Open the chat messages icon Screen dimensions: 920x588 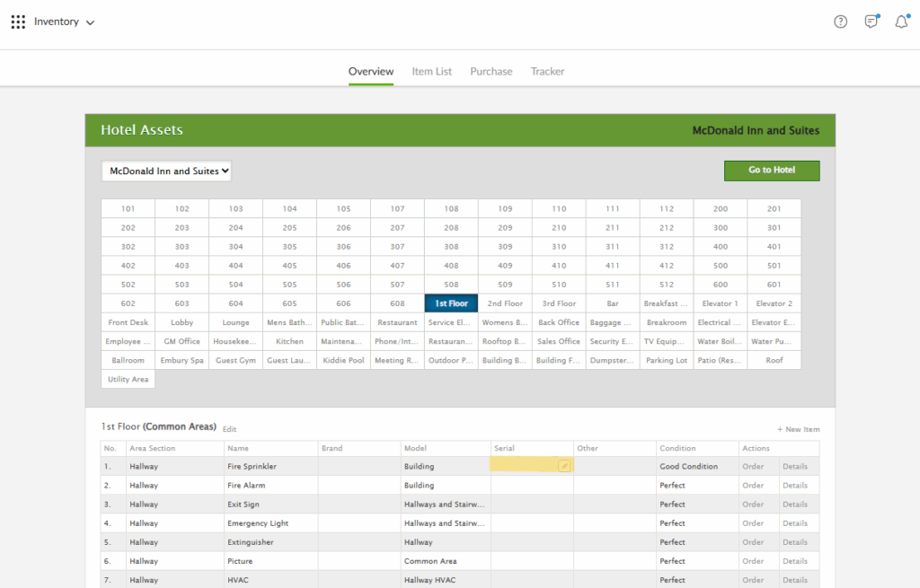(x=871, y=22)
